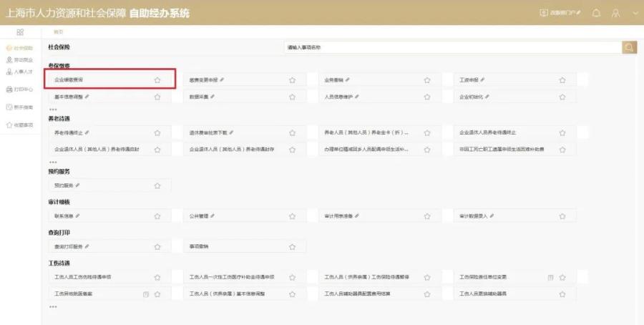Open the 新手指南 sidebar item
The height and width of the screenshot is (325, 644).
tap(19, 107)
